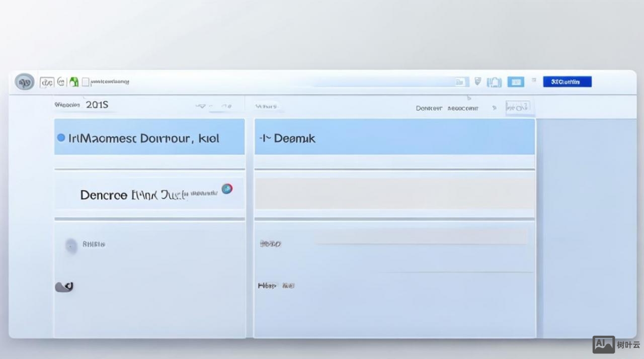
Task: Expand the small chevron after the Aeooomir label
Action: (494, 108)
